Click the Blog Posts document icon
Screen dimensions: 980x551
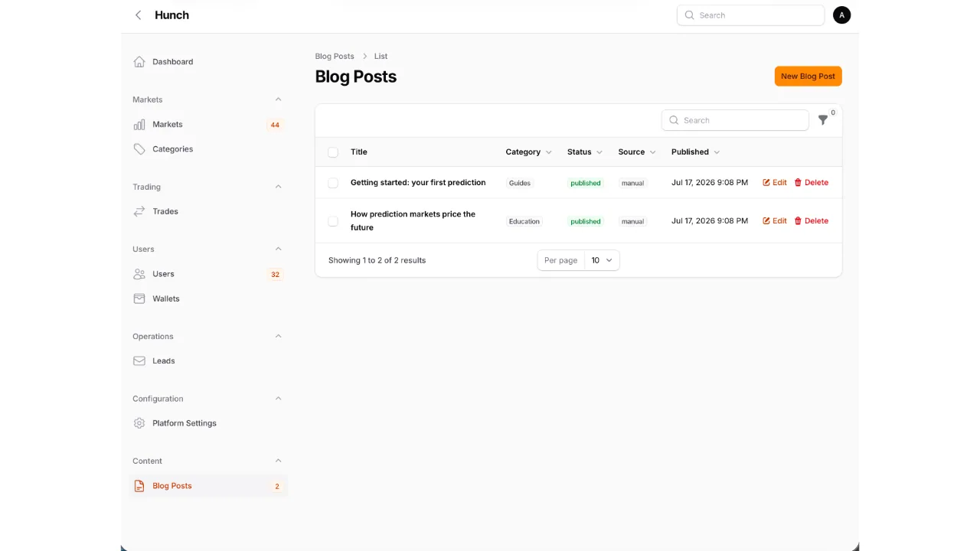pyautogui.click(x=139, y=486)
